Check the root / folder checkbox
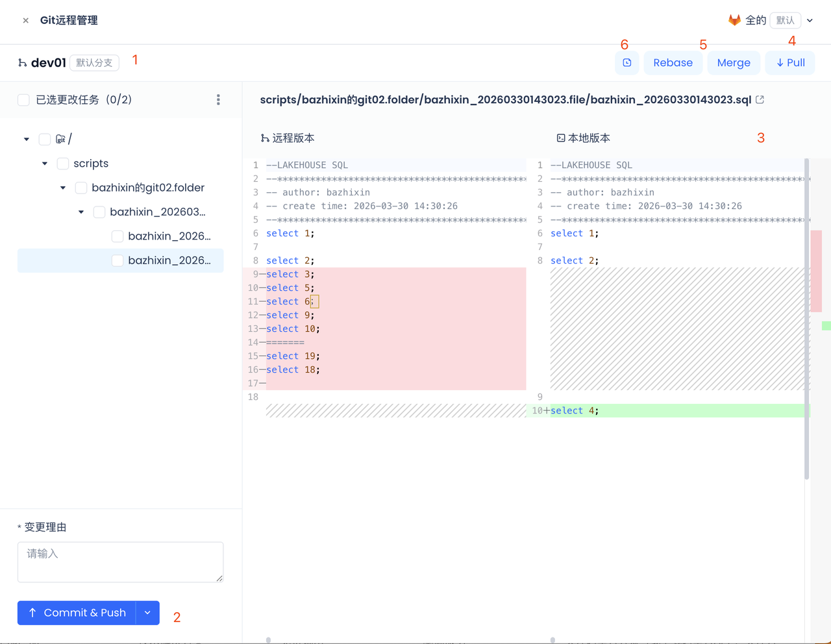The image size is (831, 644). click(x=45, y=139)
